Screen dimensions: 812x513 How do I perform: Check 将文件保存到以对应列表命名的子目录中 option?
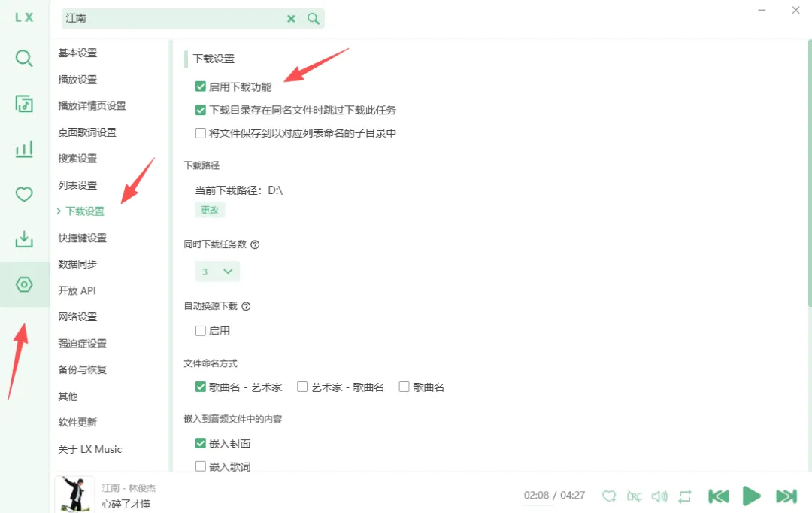201,133
